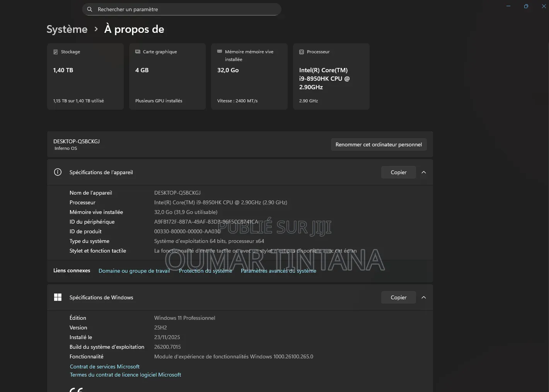Select "32,0 Go (31,9 Go utilisable)" text

click(x=186, y=212)
